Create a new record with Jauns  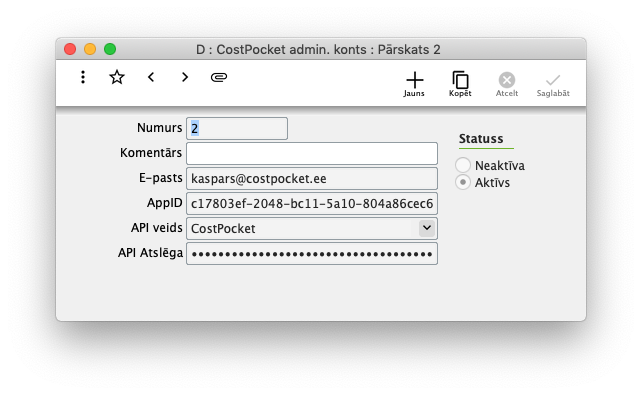414,84
